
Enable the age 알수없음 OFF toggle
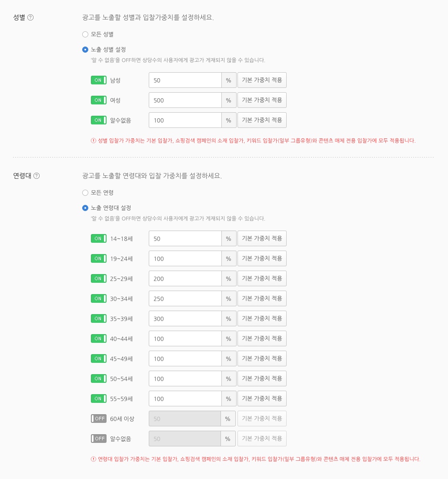pos(99,439)
